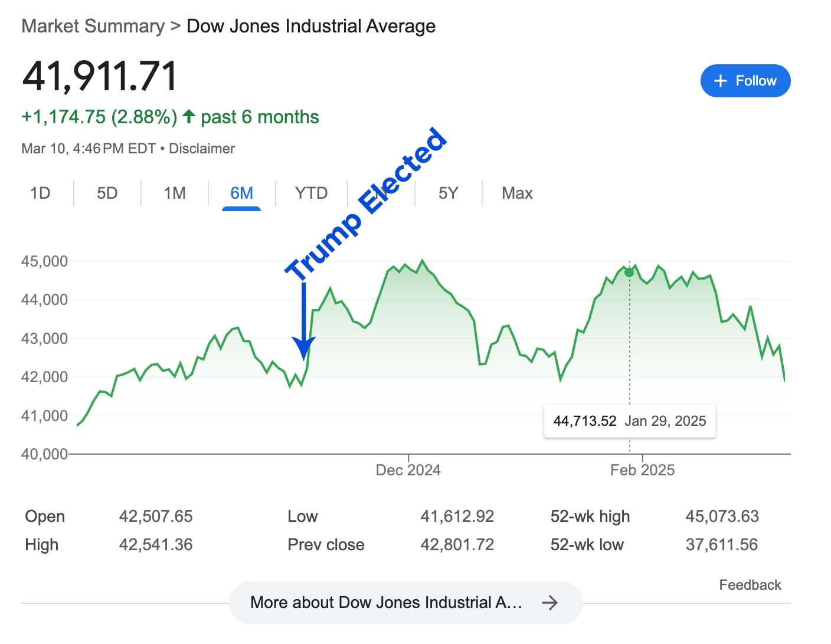Click the green upward trend arrow
Image resolution: width=831 pixels, height=644 pixels.
pos(189,117)
